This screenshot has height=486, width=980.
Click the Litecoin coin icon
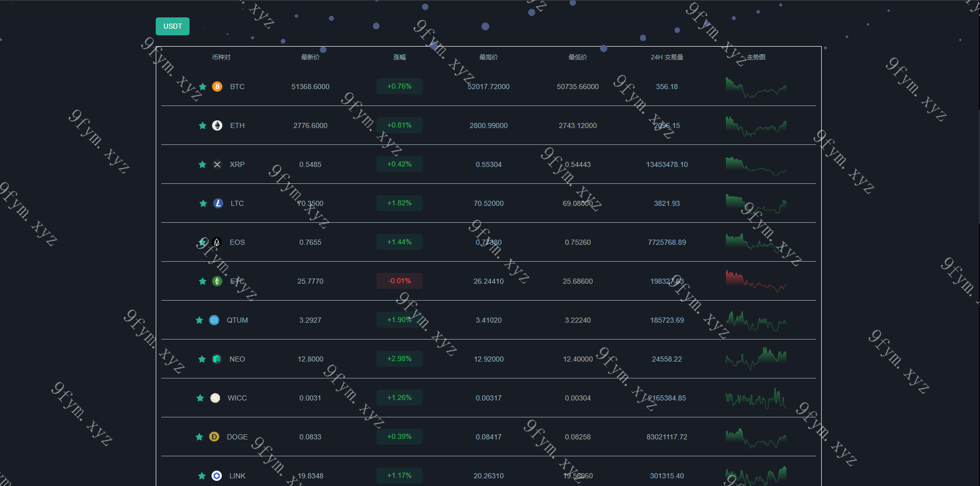(218, 203)
